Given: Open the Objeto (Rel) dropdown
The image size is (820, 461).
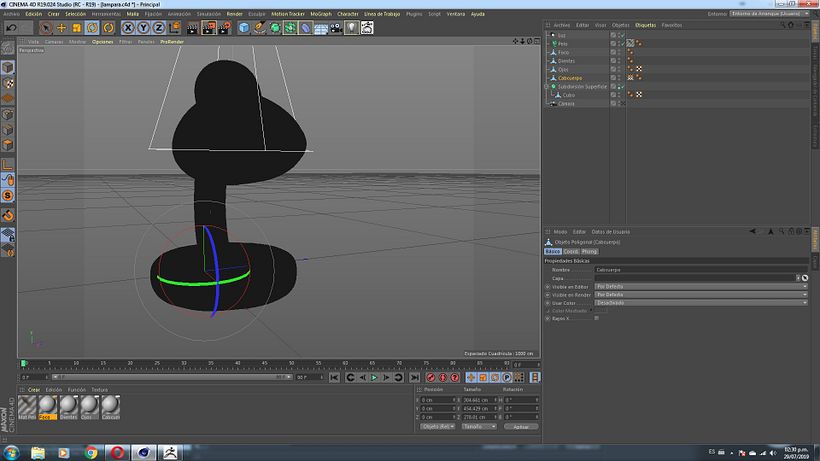Looking at the screenshot, I should [437, 427].
